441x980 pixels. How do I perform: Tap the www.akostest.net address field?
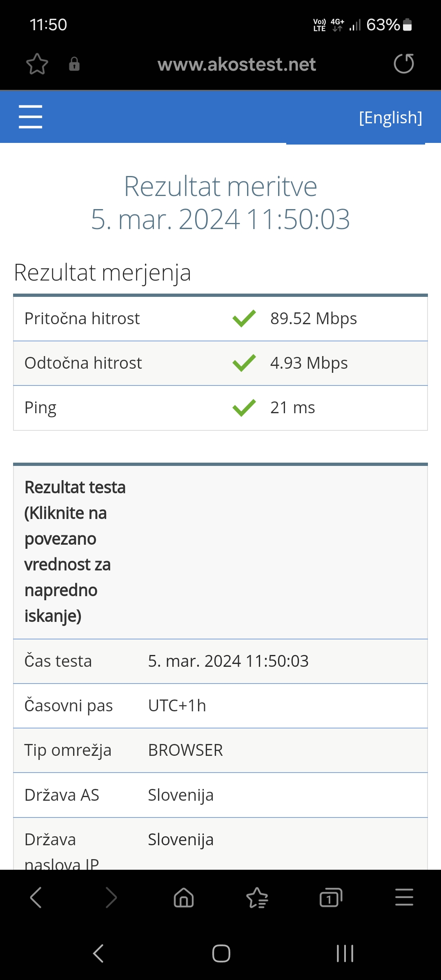tap(237, 65)
